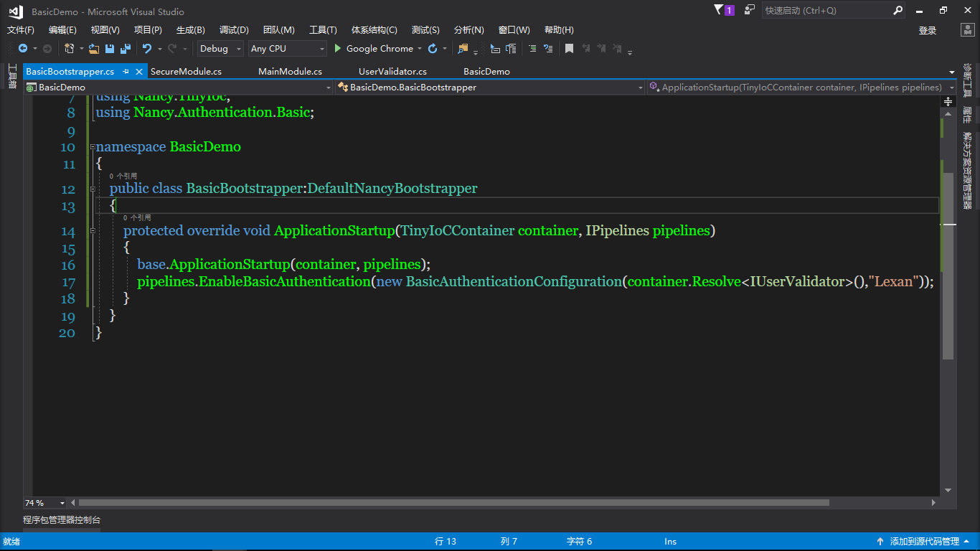Click the toolbar icon right of Find in Files

(x=495, y=49)
